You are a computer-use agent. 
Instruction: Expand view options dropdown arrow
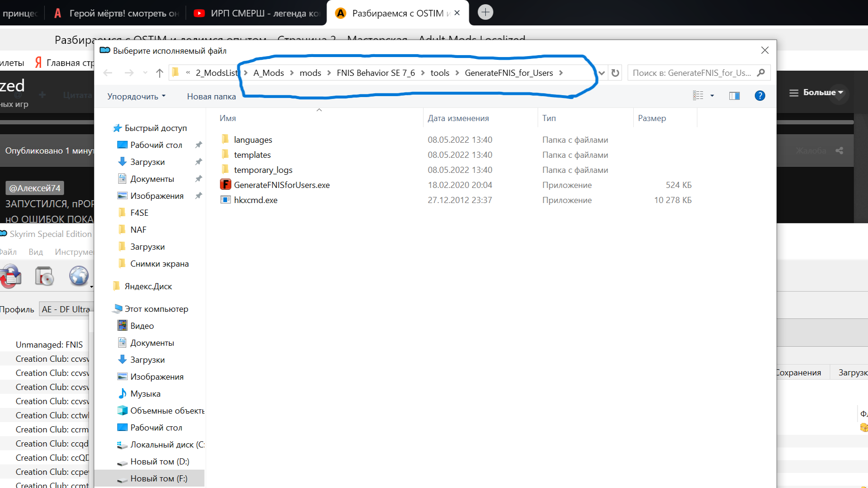pos(712,96)
